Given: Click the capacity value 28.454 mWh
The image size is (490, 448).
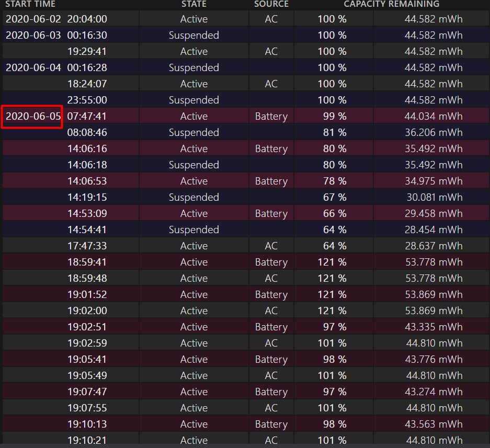Looking at the screenshot, I should coord(434,230).
